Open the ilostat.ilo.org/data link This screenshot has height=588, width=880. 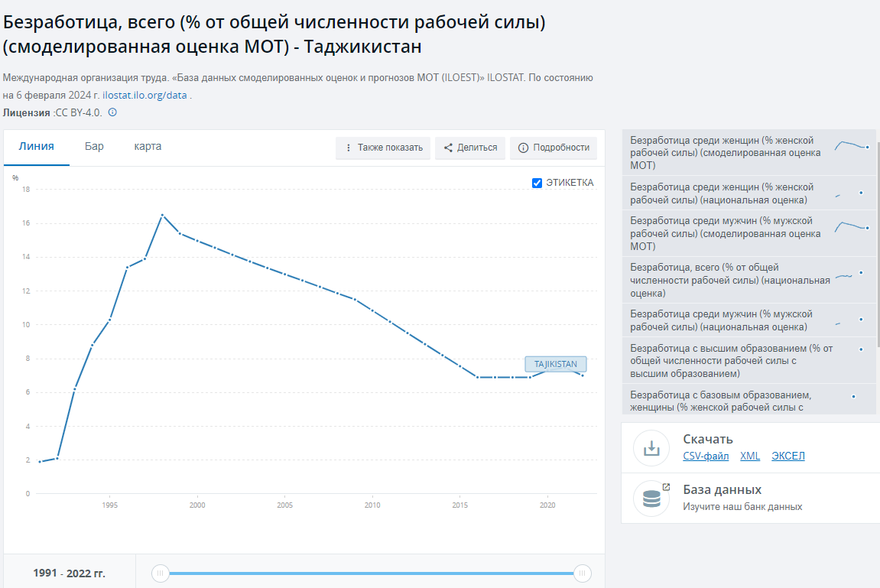coord(145,96)
